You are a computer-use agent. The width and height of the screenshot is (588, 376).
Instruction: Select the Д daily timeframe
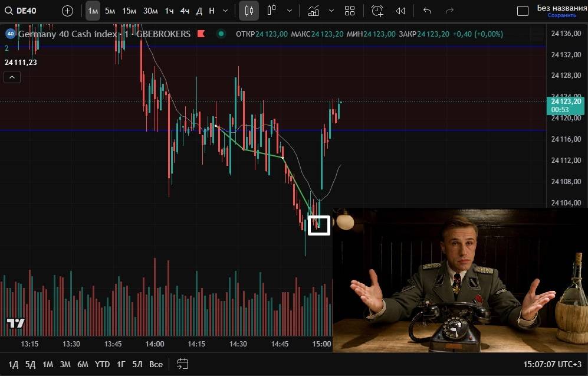199,11
